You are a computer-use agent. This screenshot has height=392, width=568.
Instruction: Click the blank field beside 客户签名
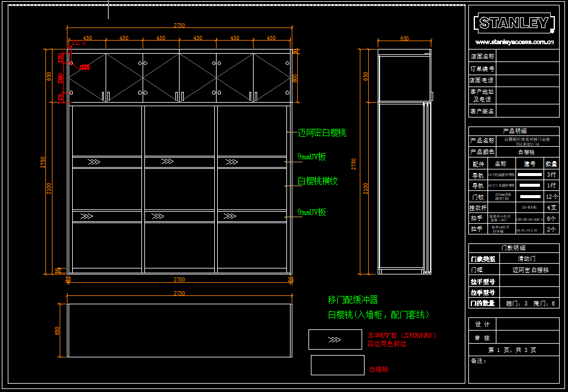[528, 111]
